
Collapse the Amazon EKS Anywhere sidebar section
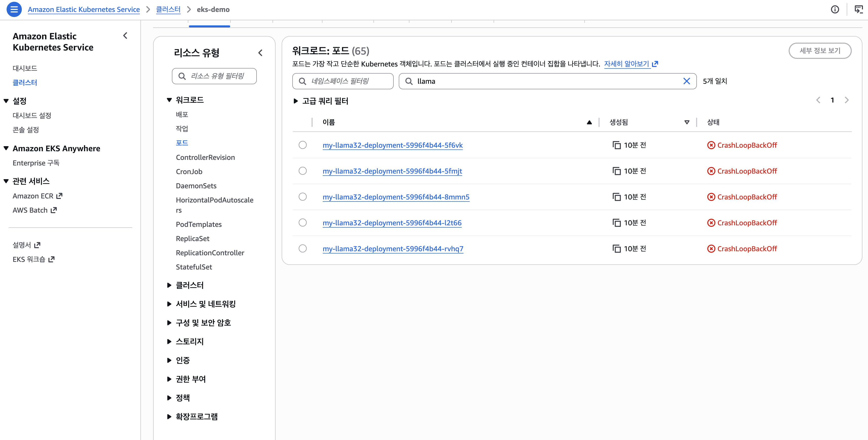6,148
